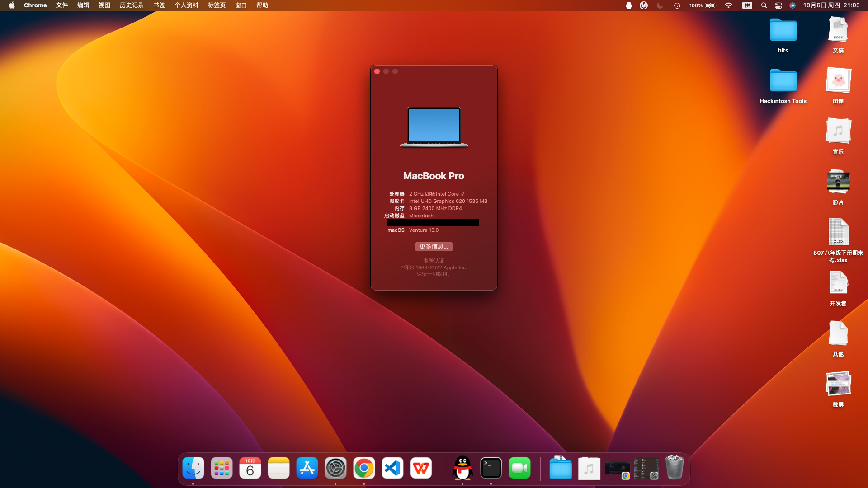Activate Siri from the menu bar

tap(793, 5)
